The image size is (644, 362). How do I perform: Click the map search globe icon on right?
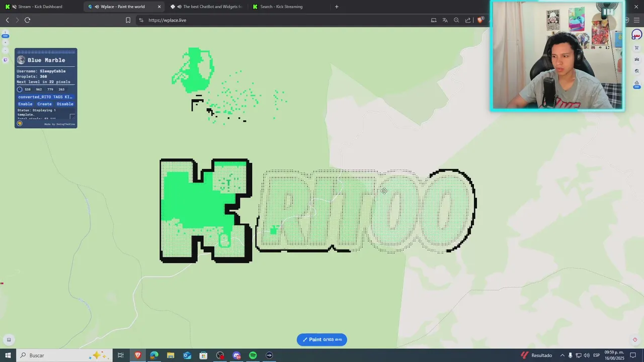tap(637, 71)
